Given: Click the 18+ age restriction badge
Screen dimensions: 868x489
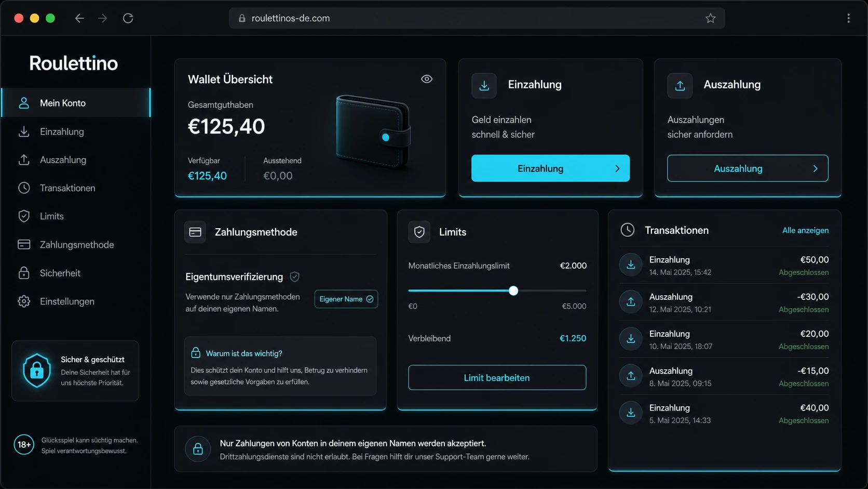Looking at the screenshot, I should pyautogui.click(x=23, y=444).
